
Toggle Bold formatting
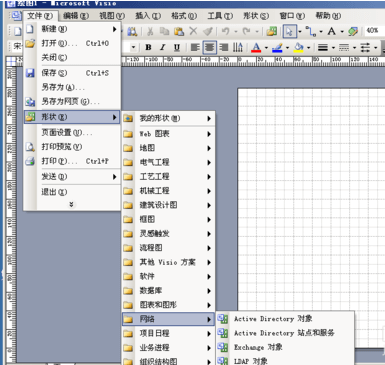[x=148, y=47]
